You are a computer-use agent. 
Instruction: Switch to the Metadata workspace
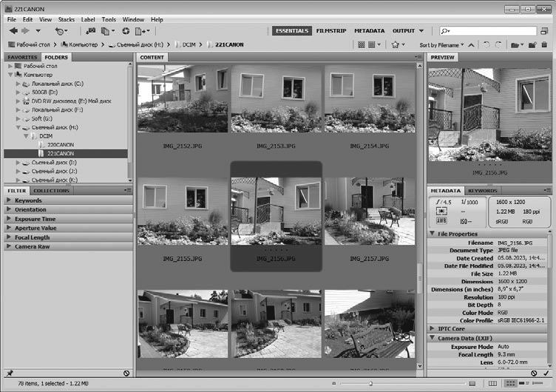tap(369, 31)
